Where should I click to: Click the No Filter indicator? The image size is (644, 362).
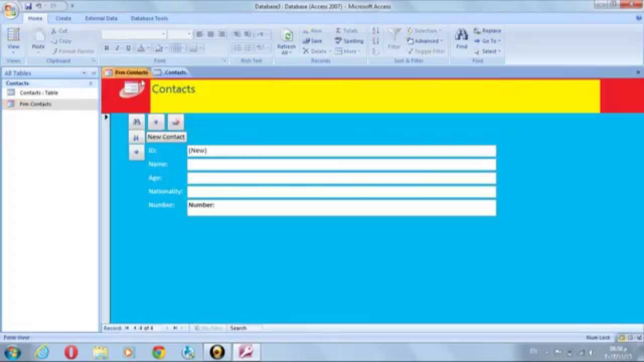click(x=209, y=328)
